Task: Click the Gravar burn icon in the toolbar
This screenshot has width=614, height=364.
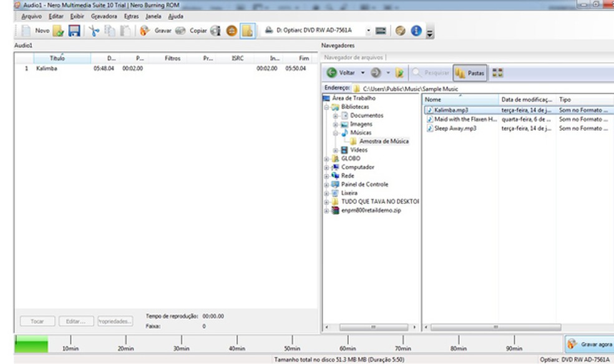Action: [145, 31]
